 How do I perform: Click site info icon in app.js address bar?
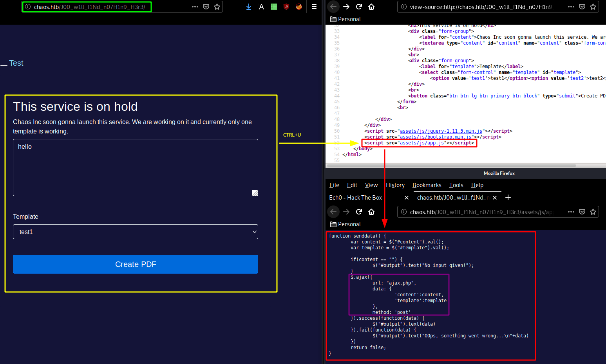404,212
